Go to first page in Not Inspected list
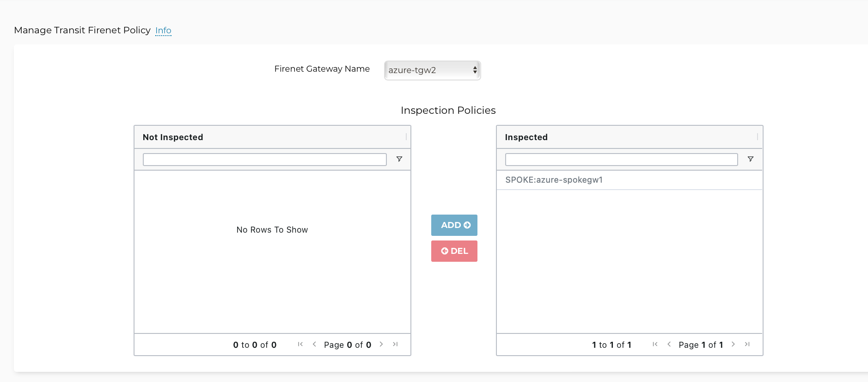The height and width of the screenshot is (382, 868). pyautogui.click(x=300, y=344)
